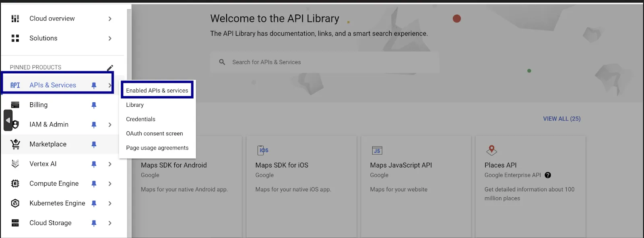
Task: Unpin IAM & Admin
Action: 94,125
